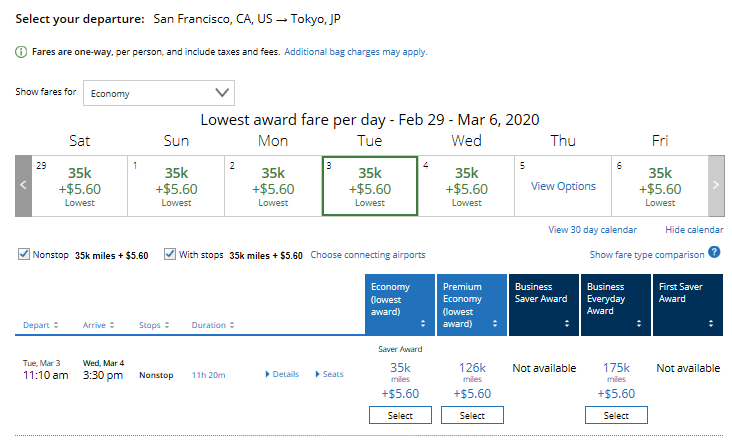Click the Duration column header
This screenshot has width=732, height=440.
coord(208,325)
